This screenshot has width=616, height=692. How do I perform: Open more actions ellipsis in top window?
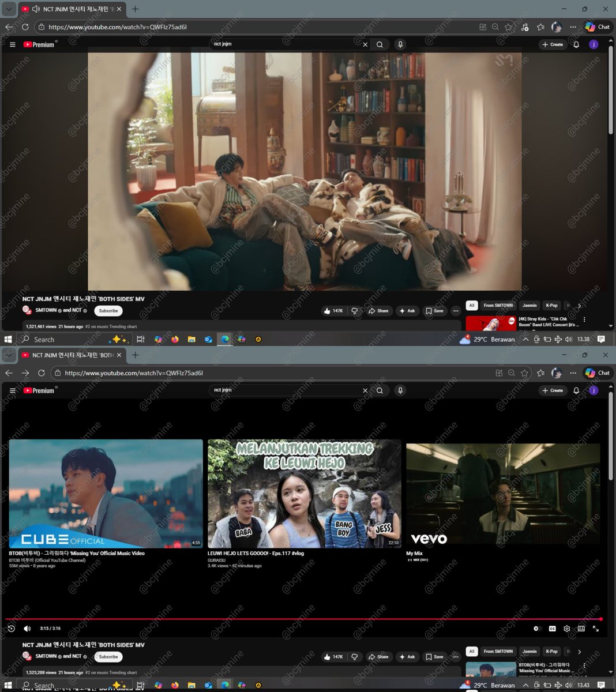click(x=455, y=311)
